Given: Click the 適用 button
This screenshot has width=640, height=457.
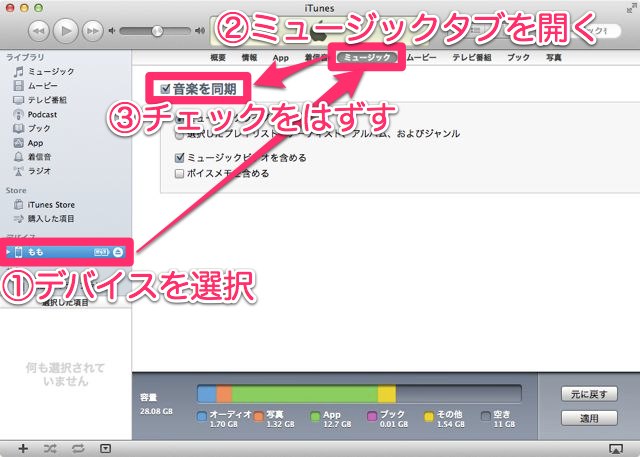Looking at the screenshot, I should point(589,418).
